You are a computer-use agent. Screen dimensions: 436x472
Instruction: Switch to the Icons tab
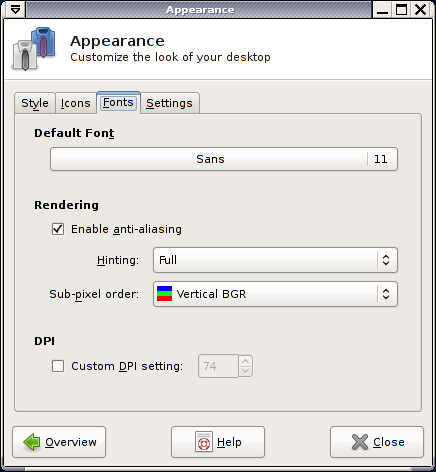76,103
